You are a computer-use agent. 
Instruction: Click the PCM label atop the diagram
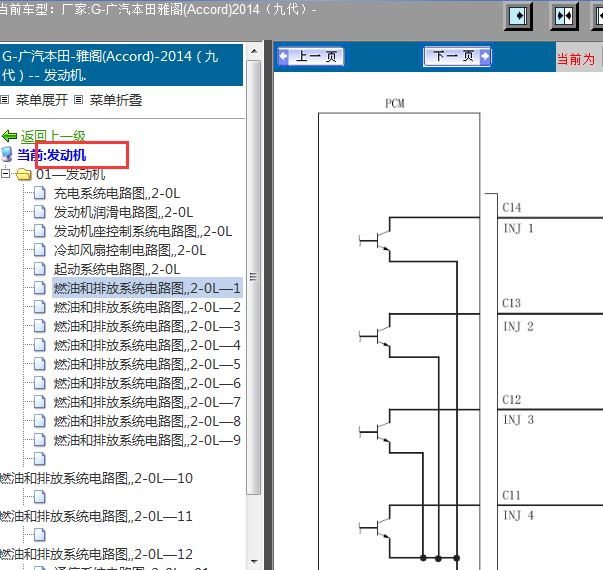click(x=395, y=103)
